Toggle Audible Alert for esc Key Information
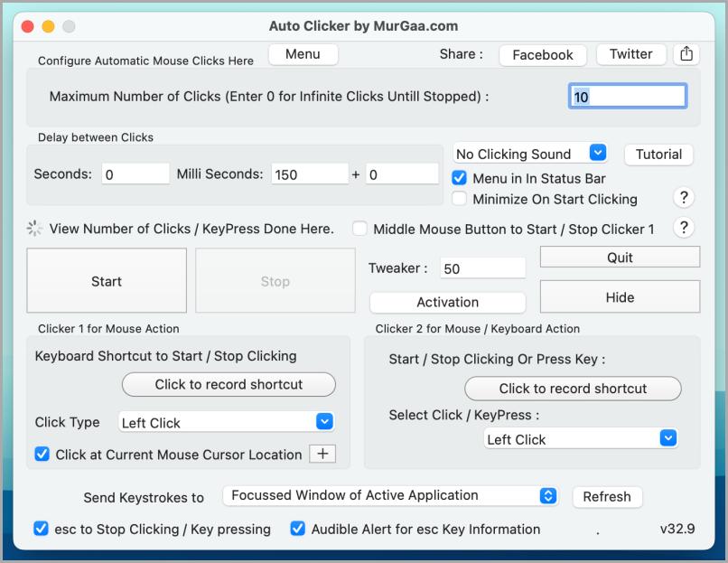This screenshot has height=563, width=728. (297, 528)
